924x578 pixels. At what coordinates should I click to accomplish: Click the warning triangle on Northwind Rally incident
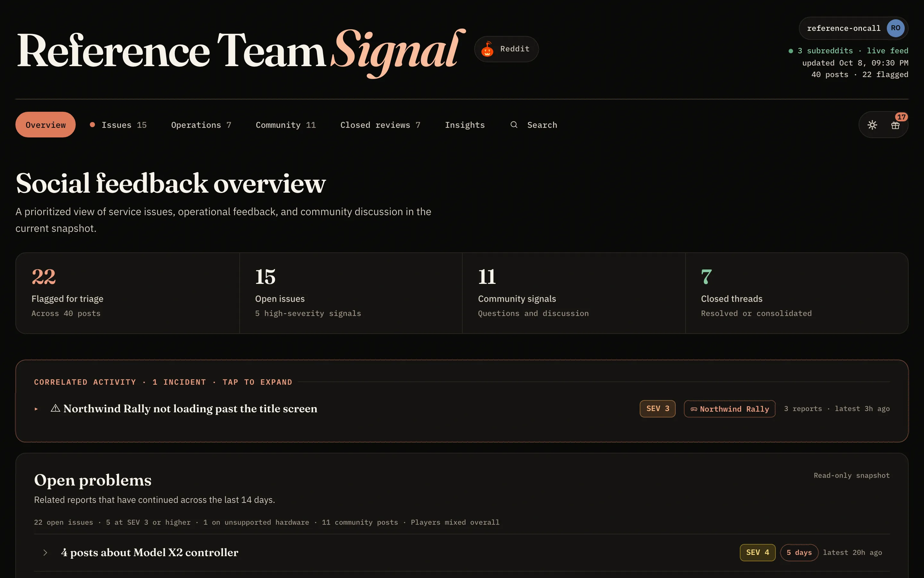pyautogui.click(x=56, y=408)
